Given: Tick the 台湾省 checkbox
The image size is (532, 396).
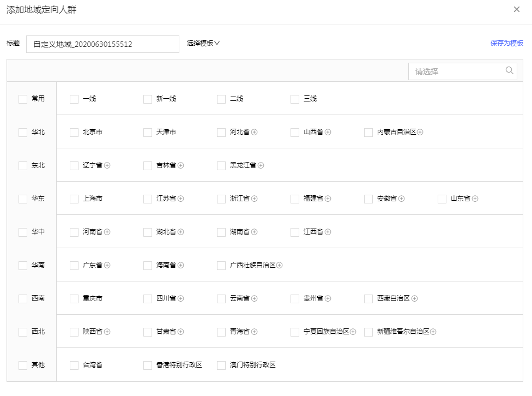Looking at the screenshot, I should [x=74, y=365].
